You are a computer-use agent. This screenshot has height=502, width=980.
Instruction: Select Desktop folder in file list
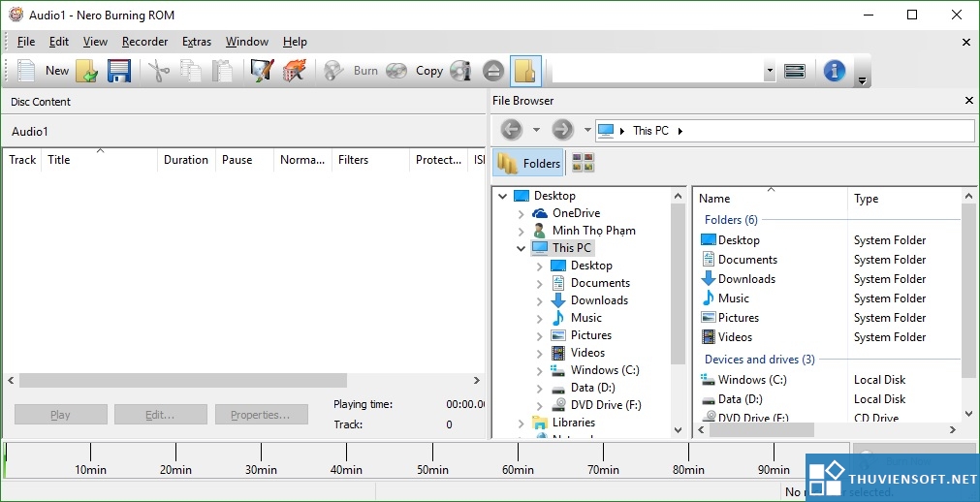tap(739, 240)
